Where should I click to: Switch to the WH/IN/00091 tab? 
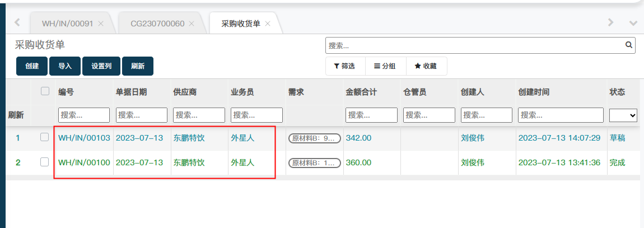click(67, 24)
